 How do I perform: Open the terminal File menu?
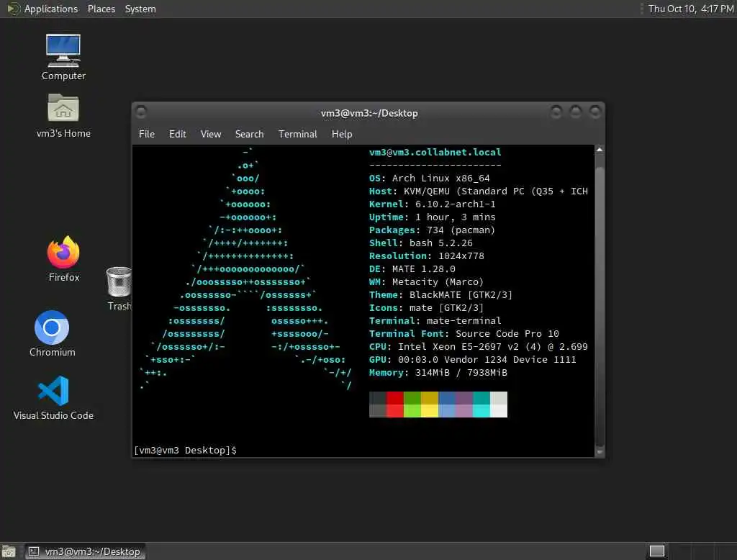(x=147, y=134)
